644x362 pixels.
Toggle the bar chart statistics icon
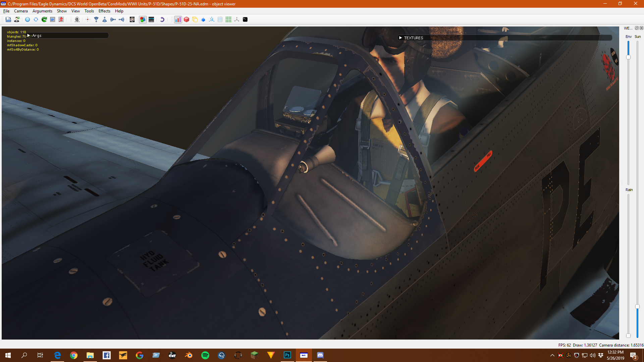[178, 19]
